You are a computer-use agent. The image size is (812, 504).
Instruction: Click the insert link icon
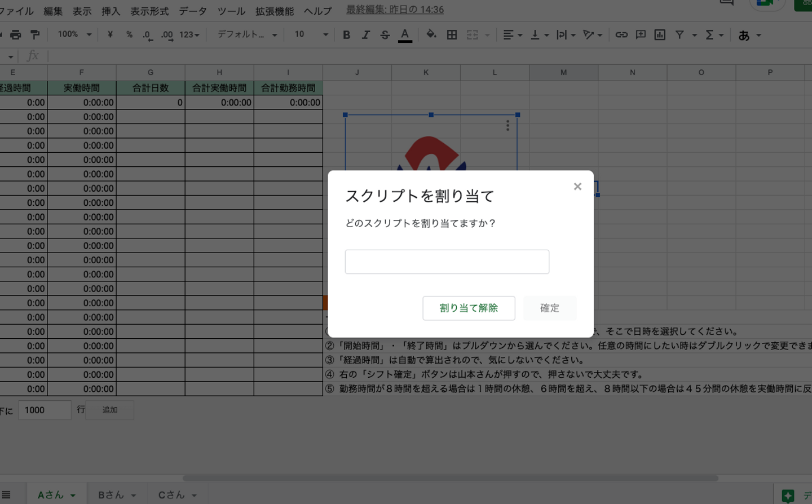point(621,35)
